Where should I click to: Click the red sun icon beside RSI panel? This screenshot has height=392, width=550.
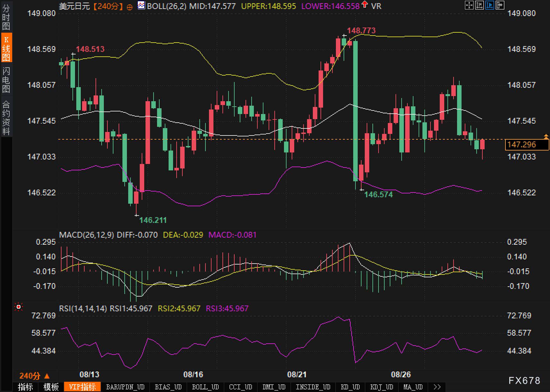(19, 307)
